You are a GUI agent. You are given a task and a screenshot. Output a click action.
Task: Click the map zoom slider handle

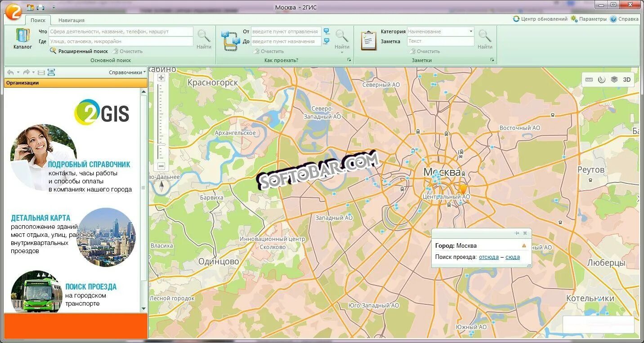pyautogui.click(x=162, y=145)
